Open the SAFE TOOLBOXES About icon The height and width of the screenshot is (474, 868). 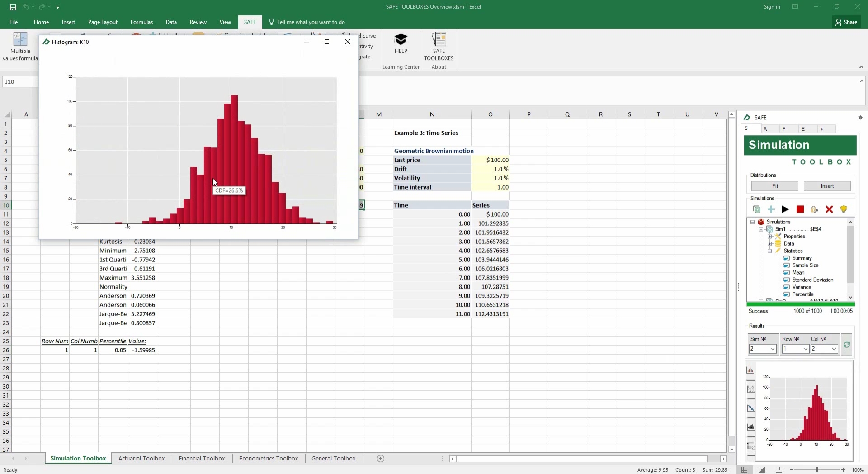[x=439, y=46]
